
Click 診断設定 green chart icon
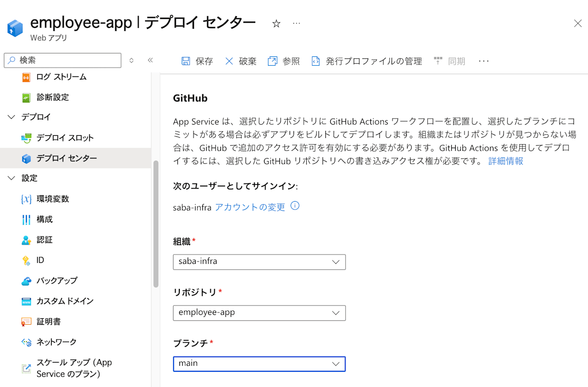tap(26, 97)
